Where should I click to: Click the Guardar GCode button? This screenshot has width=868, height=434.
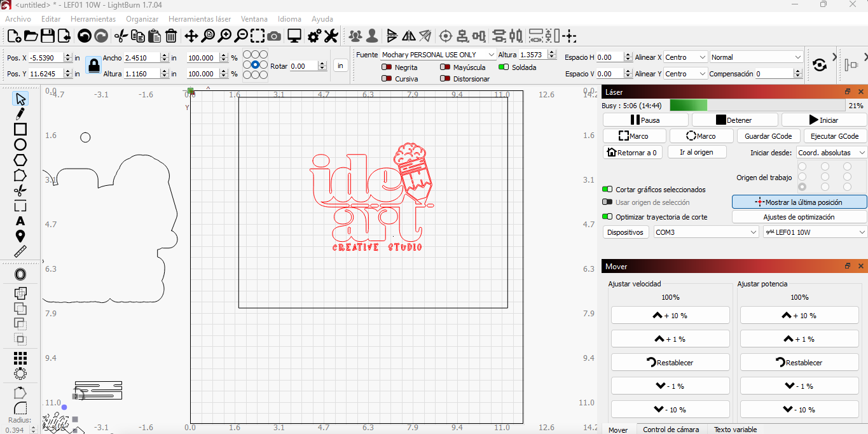pyautogui.click(x=768, y=136)
